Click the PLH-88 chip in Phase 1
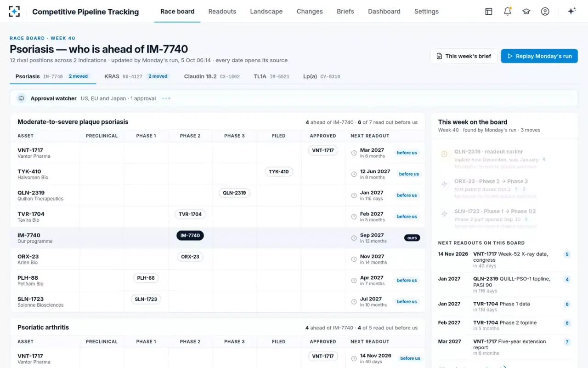The height and width of the screenshot is (368, 588). coord(146,278)
